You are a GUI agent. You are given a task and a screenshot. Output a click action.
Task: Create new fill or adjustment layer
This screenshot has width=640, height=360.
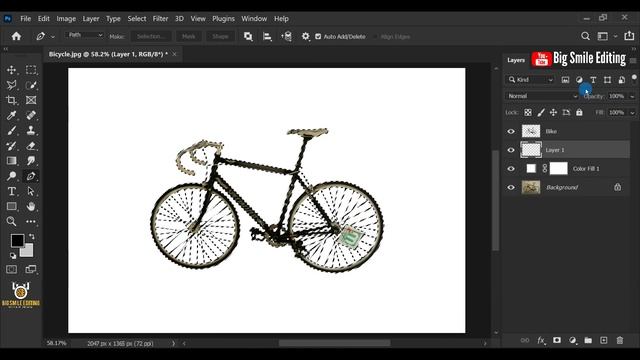coord(573,340)
